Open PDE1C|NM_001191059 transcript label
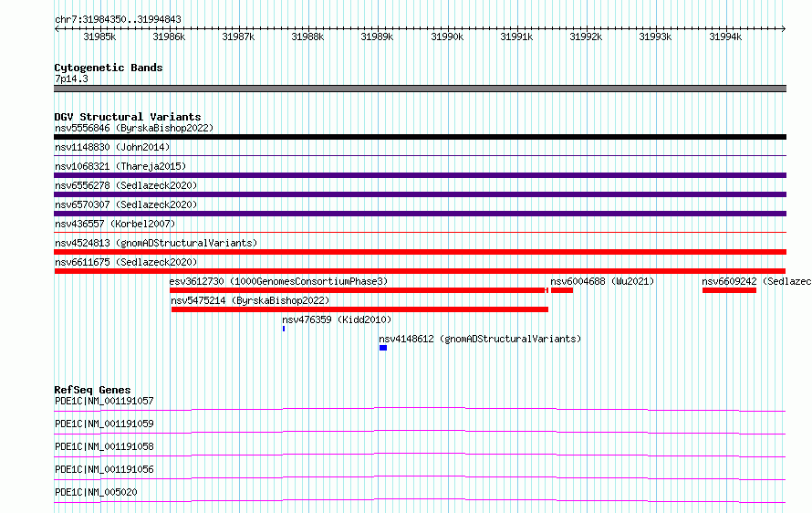This screenshot has width=812, height=513. pos(104,424)
